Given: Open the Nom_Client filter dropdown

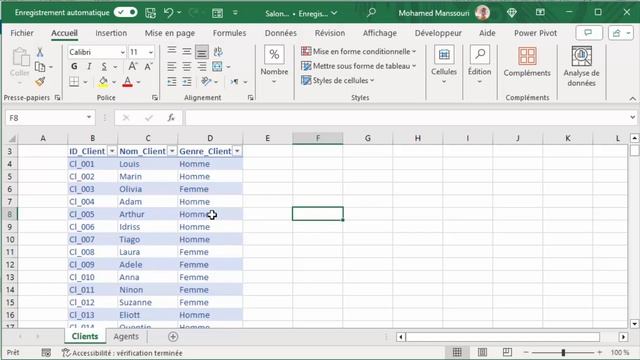Looking at the screenshot, I should click(172, 151).
